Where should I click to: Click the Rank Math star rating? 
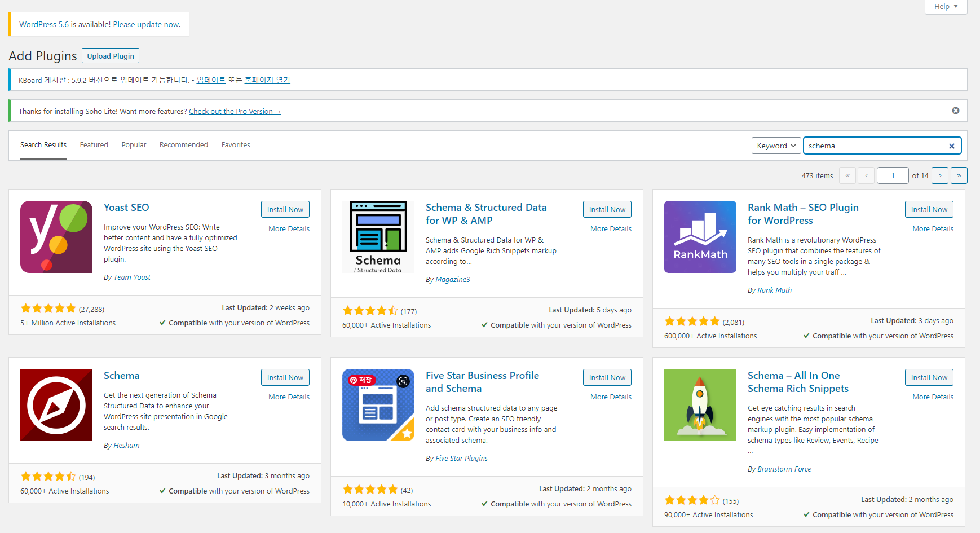pos(692,321)
